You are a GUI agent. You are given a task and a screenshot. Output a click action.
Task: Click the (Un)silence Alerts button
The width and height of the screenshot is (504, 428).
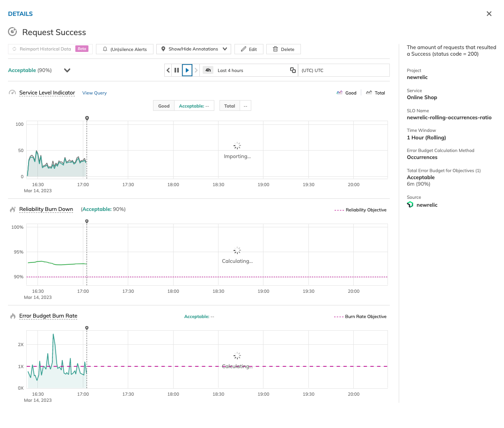point(124,49)
